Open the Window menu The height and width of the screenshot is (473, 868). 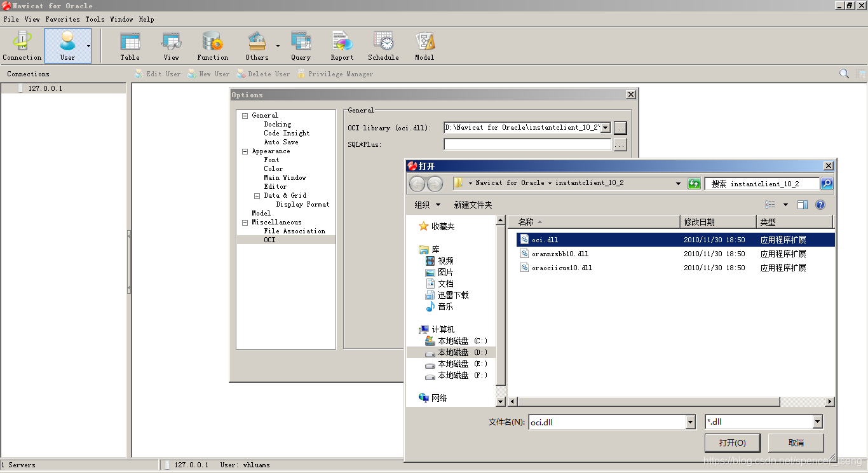[121, 19]
